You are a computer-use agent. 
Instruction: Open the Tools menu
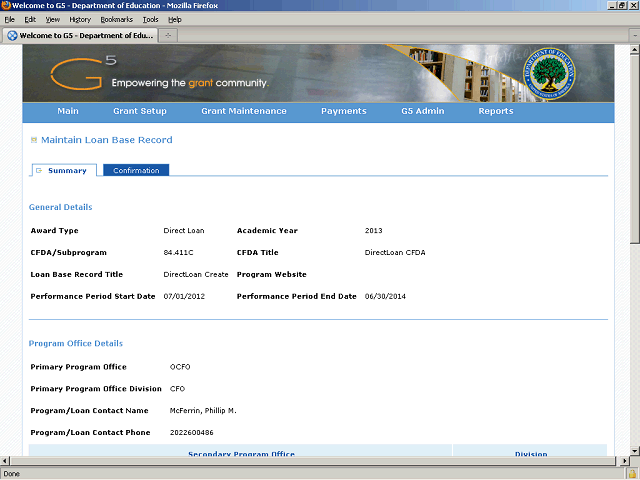(150, 20)
